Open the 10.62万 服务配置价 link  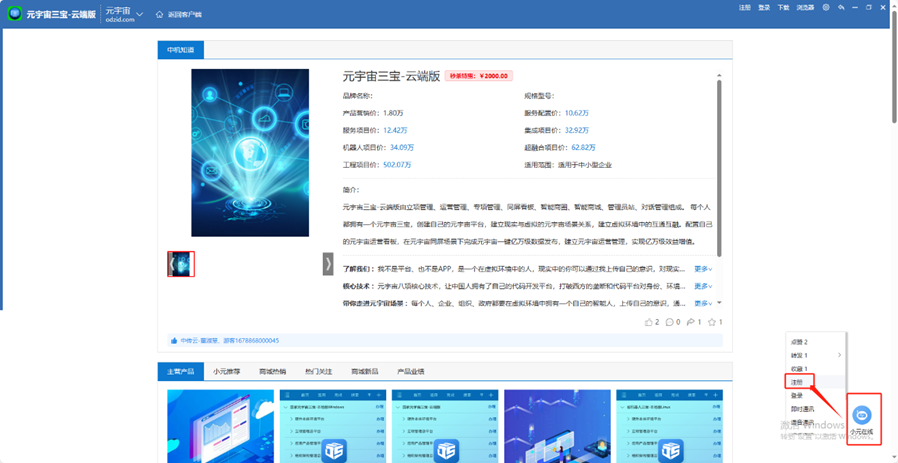click(x=577, y=113)
